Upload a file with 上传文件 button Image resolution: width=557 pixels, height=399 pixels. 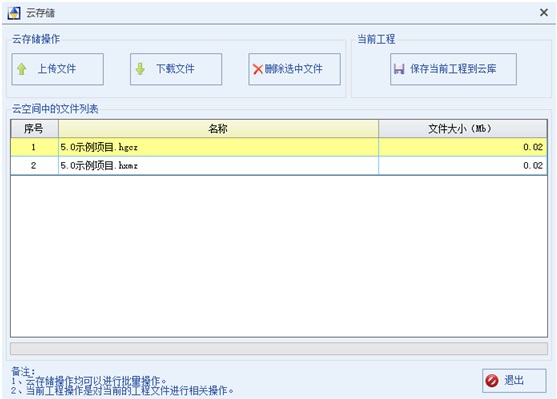(x=58, y=69)
